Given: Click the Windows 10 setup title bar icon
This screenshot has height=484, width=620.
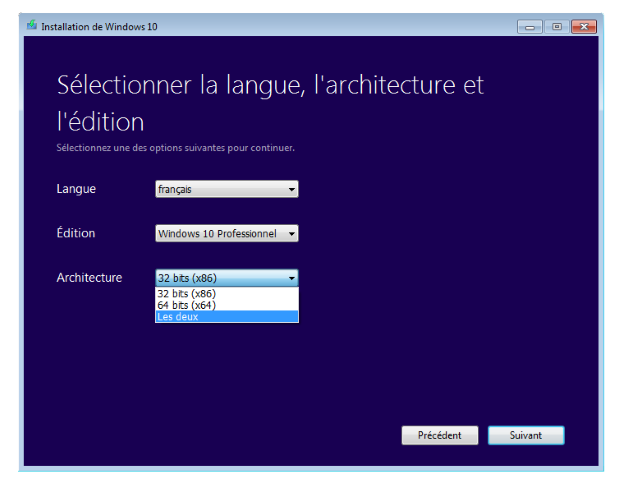Looking at the screenshot, I should coord(32,26).
